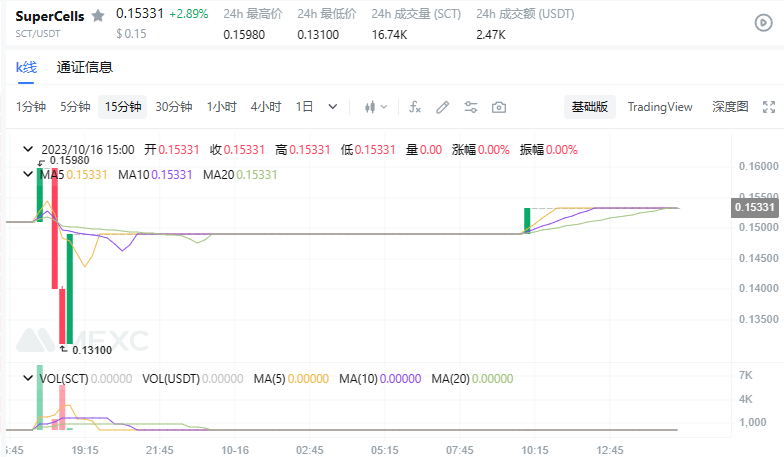
Task: Switch to TradingView chart mode
Action: (660, 107)
